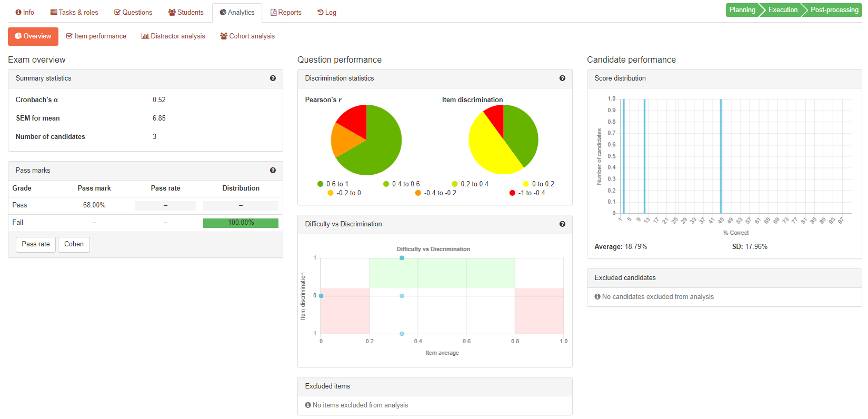Click the Average: 18.79% text

point(621,247)
